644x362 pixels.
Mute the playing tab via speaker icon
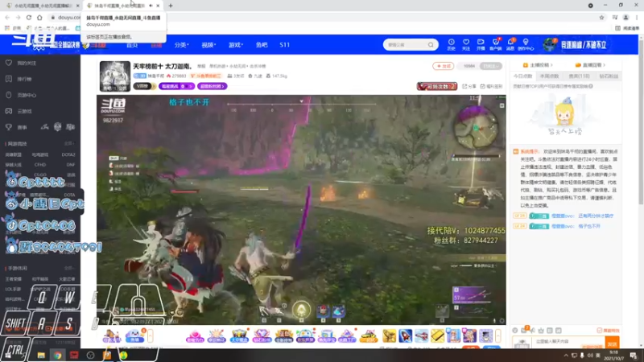(x=151, y=6)
